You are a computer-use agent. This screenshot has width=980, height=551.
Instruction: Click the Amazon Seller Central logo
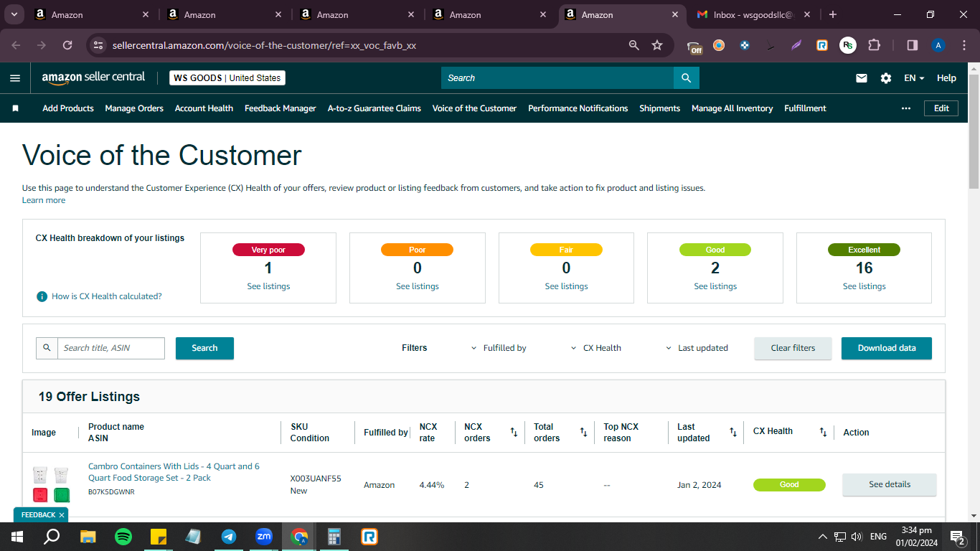click(93, 77)
